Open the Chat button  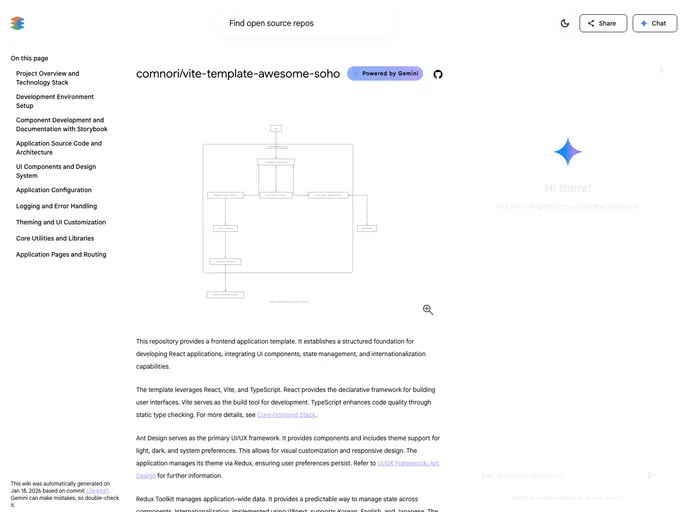(x=654, y=23)
